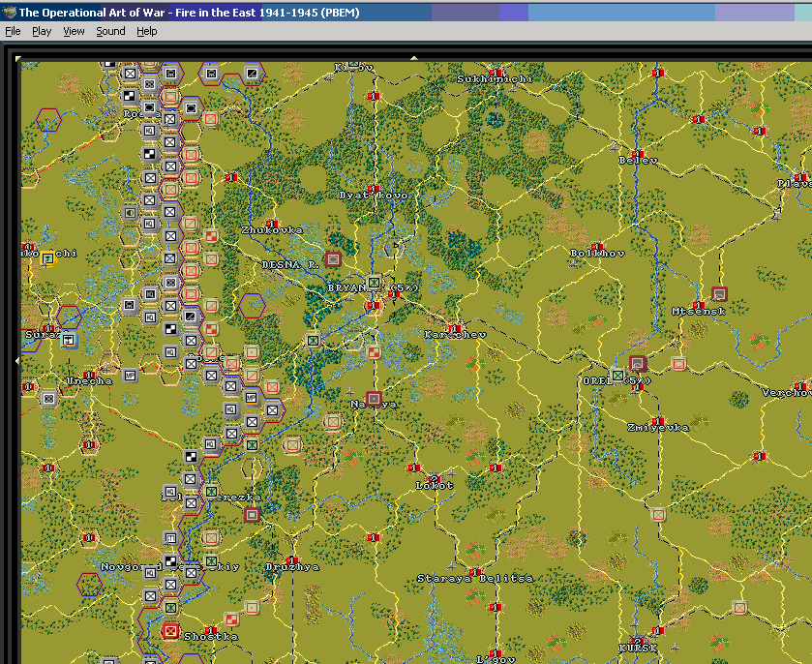Click the Lokot city label
The height and width of the screenshot is (664, 812).
click(x=435, y=486)
